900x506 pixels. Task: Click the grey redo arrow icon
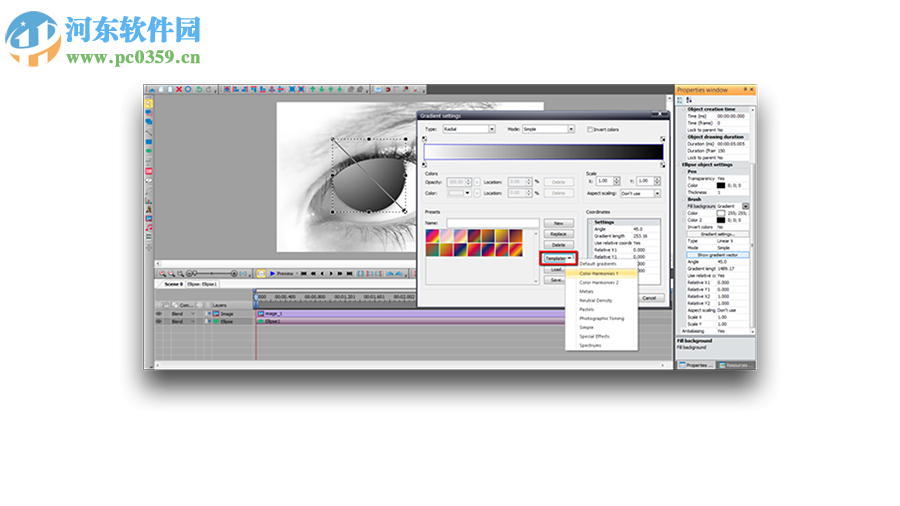[x=208, y=89]
